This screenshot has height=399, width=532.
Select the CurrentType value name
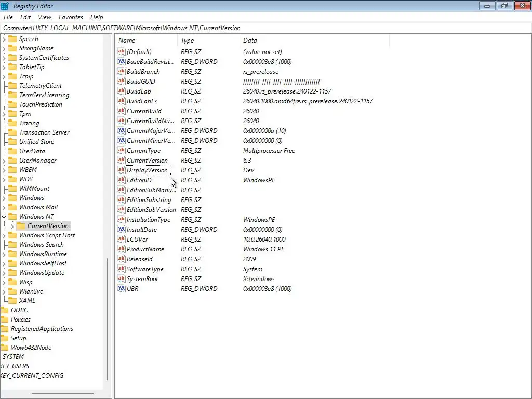coord(144,150)
